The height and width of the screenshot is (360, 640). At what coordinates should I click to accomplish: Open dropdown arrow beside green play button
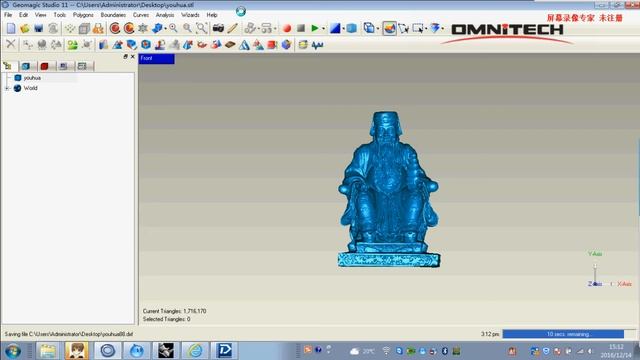pos(323,29)
